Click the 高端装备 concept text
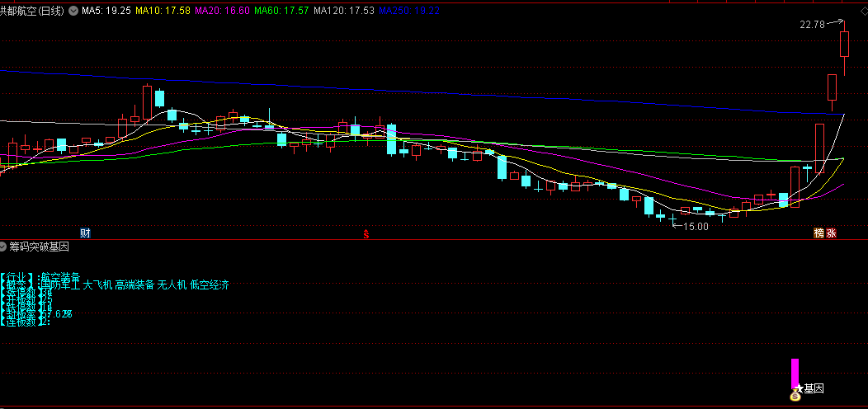 [134, 285]
